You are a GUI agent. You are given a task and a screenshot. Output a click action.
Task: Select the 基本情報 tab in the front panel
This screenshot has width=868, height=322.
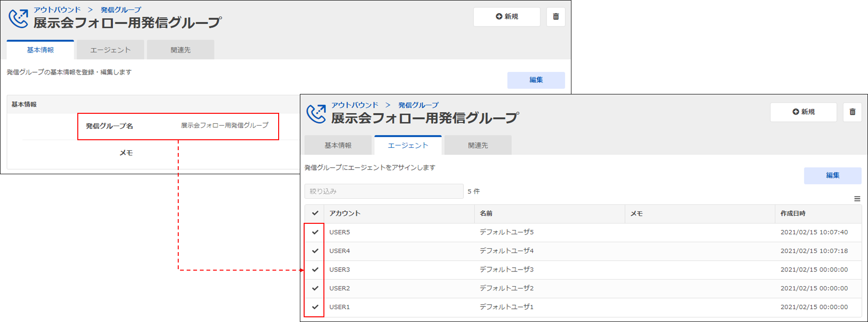tap(338, 145)
